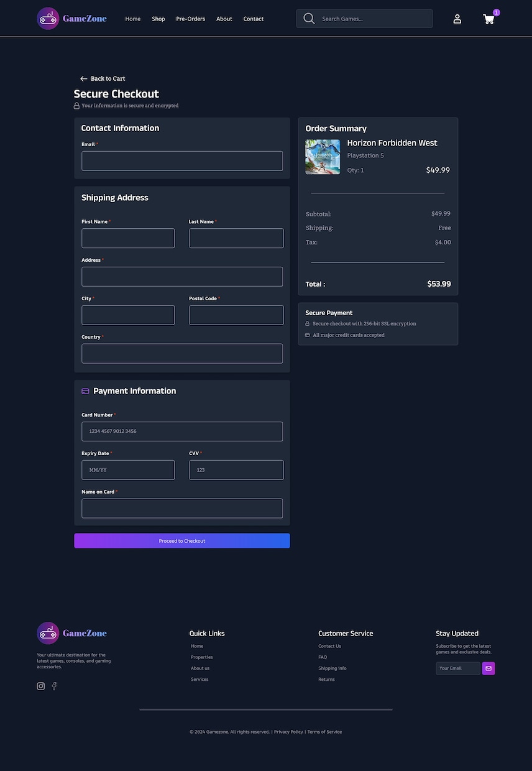Viewport: 532px width, 771px height.
Task: Click the Facebook icon in footer
Action: (54, 686)
